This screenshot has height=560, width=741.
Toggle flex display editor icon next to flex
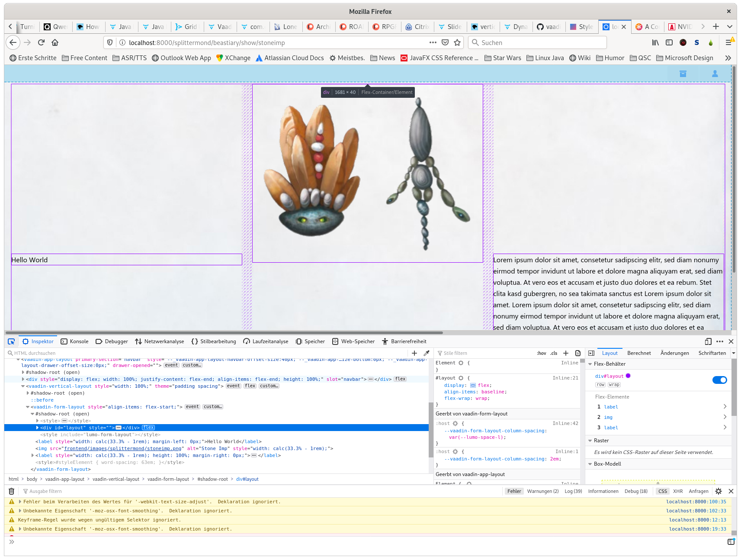point(473,385)
